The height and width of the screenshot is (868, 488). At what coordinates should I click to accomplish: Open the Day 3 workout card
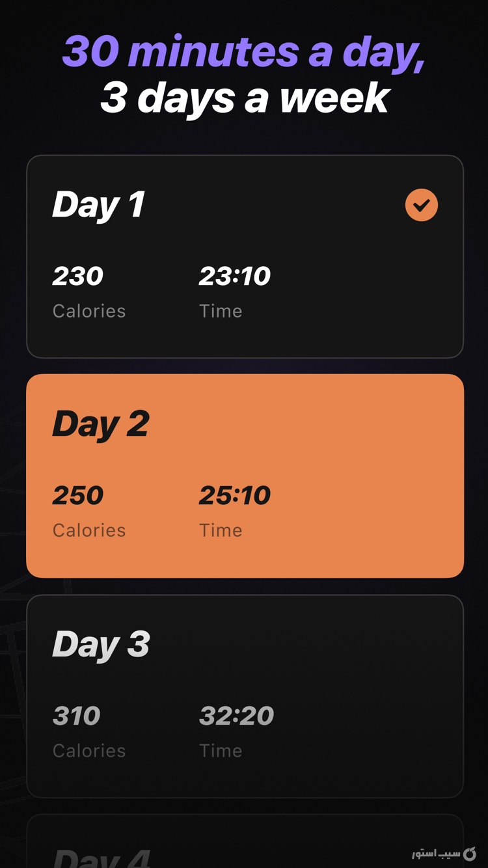[245, 696]
